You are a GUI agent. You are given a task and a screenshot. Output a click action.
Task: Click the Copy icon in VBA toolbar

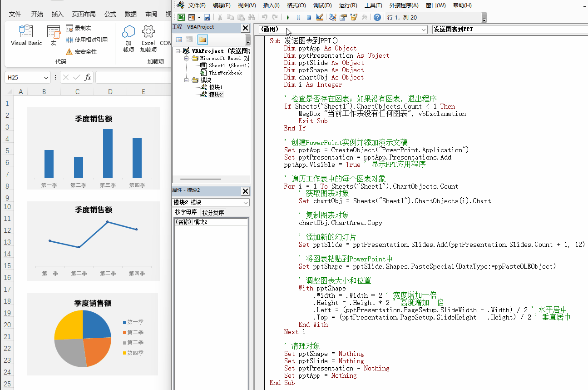point(231,17)
